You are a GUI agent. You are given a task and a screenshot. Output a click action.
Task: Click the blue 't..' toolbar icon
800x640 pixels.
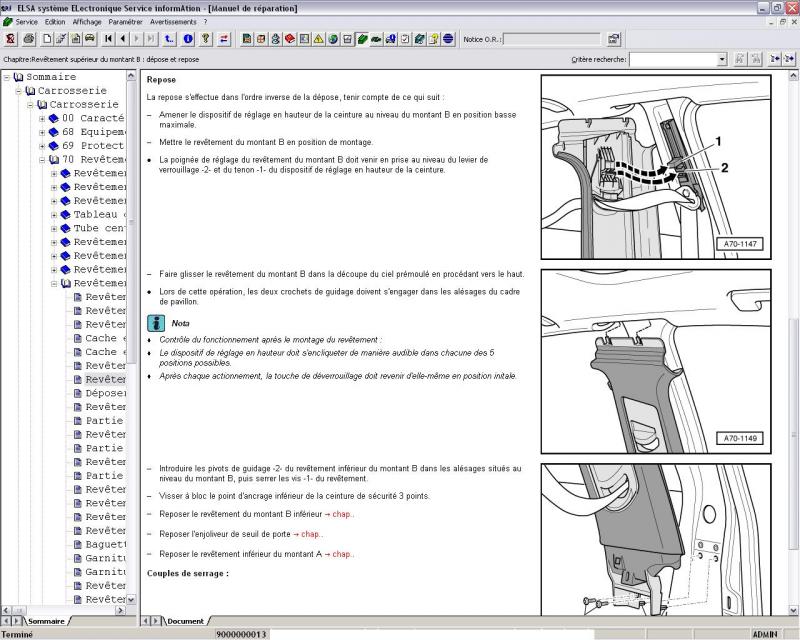pos(169,39)
